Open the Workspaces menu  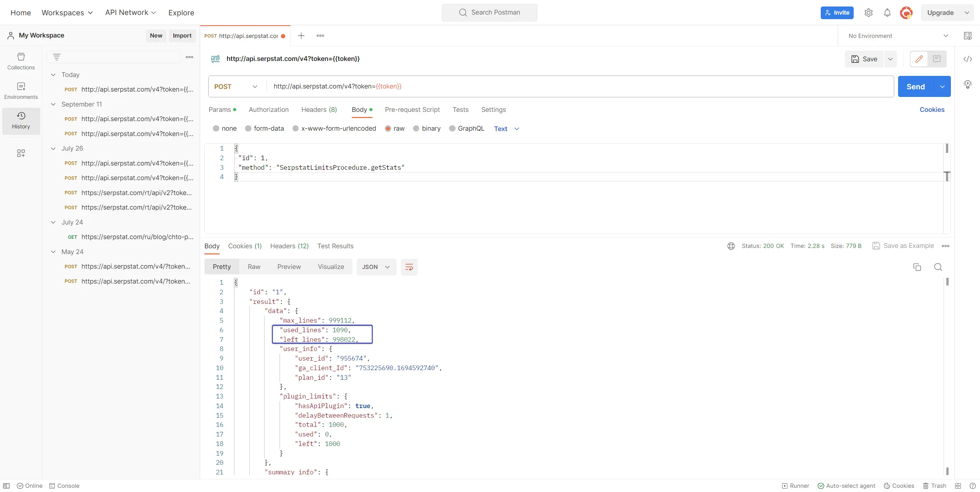tap(67, 13)
